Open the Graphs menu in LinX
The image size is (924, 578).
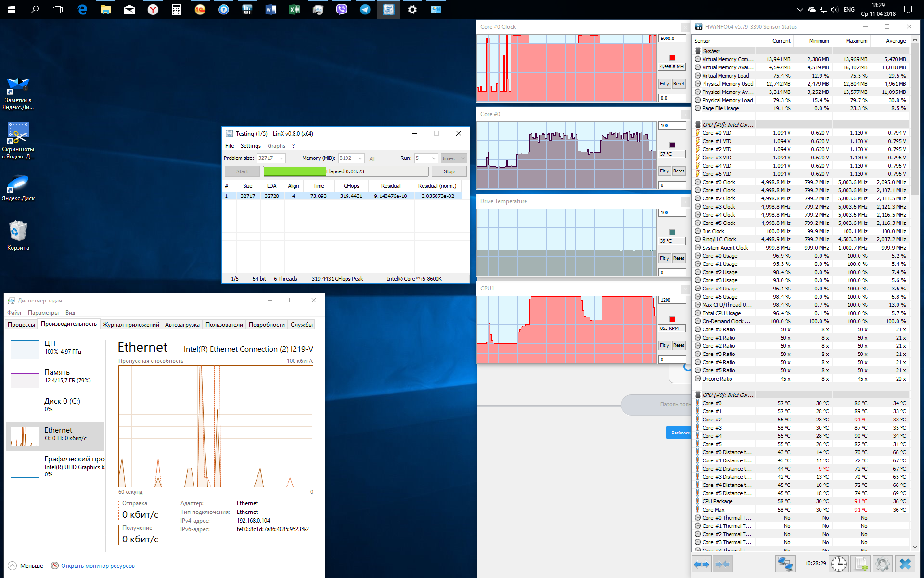[x=276, y=146]
